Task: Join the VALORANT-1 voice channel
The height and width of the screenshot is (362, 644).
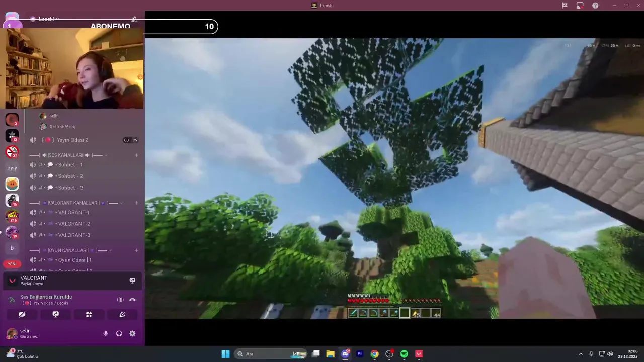Action: click(x=84, y=212)
